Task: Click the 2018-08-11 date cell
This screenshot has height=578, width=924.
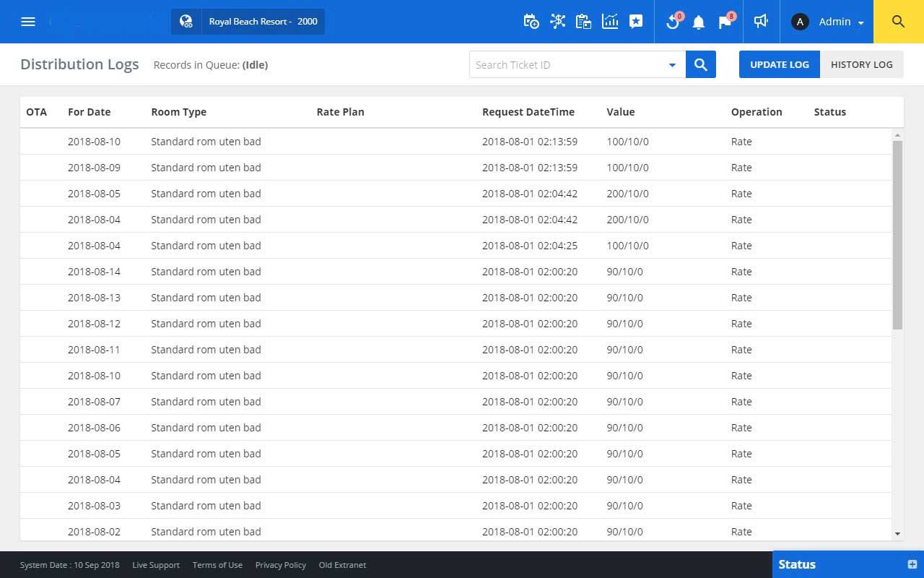Action: tap(95, 350)
